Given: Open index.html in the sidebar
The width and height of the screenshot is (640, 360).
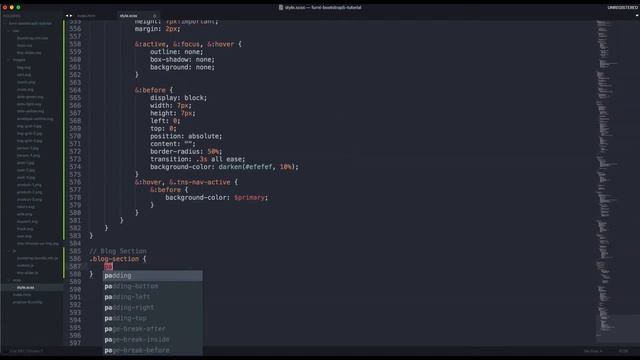Looking at the screenshot, I should [22, 295].
